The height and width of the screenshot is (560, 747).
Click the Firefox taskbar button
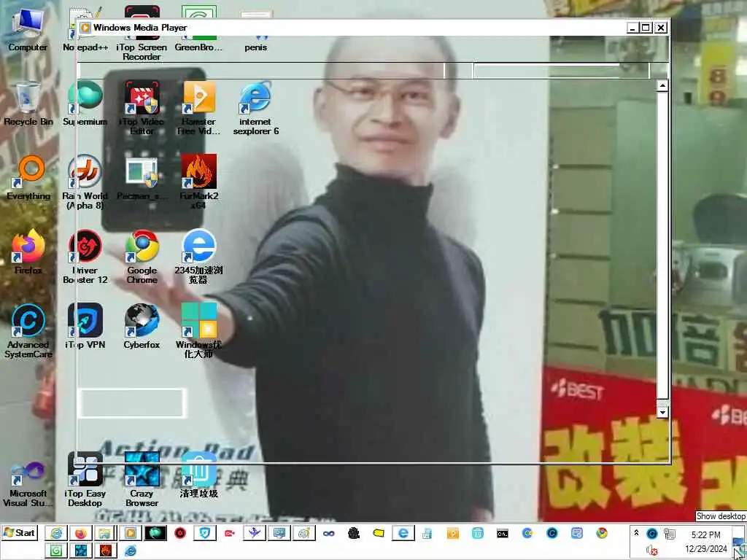[80, 533]
